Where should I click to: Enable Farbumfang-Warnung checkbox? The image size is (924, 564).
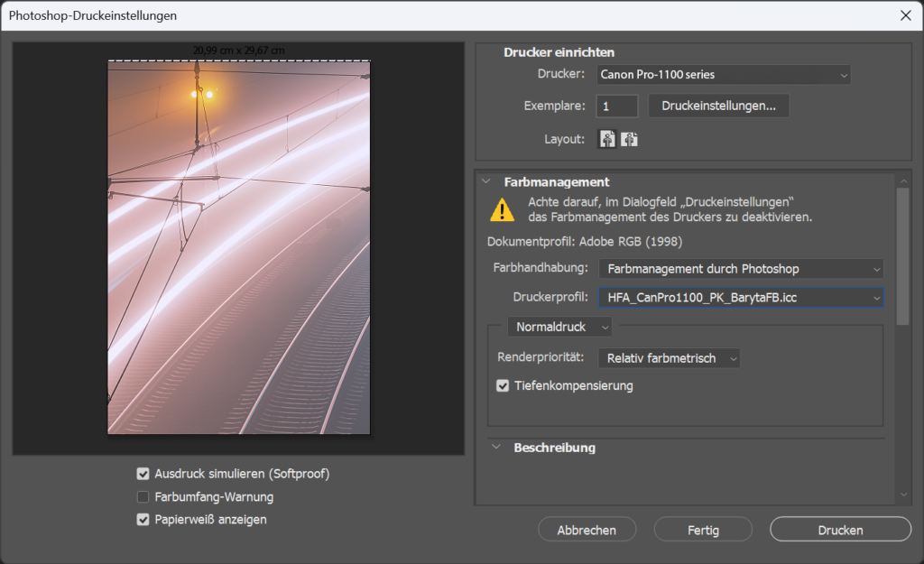143,496
